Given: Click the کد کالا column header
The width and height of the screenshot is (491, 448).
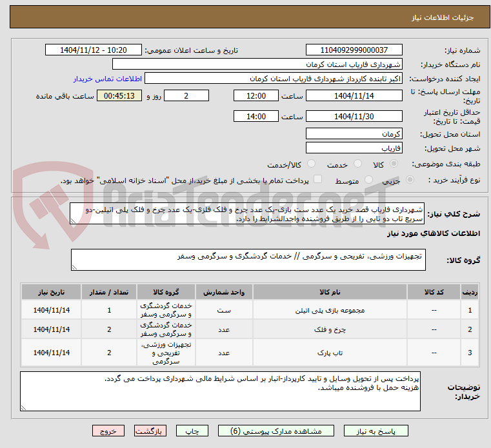Looking at the screenshot, I should click(434, 292).
